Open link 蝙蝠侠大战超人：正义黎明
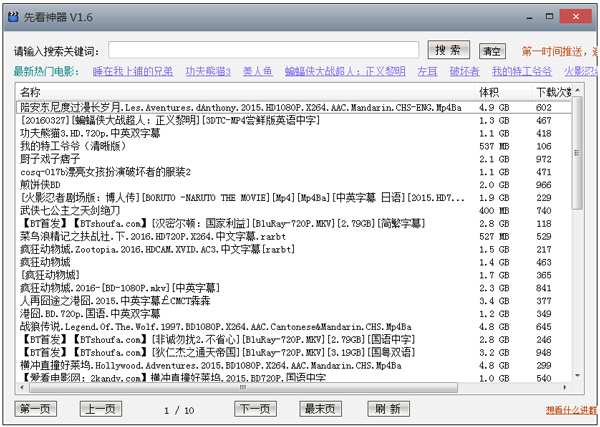The image size is (600, 427). [345, 71]
